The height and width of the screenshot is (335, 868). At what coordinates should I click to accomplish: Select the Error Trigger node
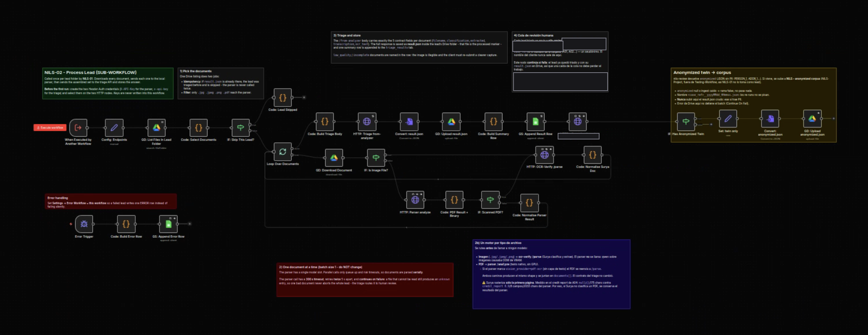click(x=84, y=224)
